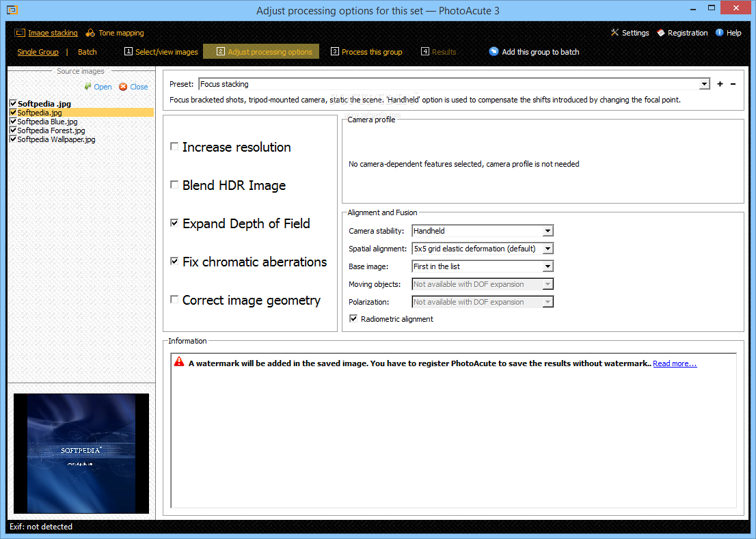Click the Moving objects dropdown
Image resolution: width=756 pixels, height=539 pixels.
click(x=483, y=284)
